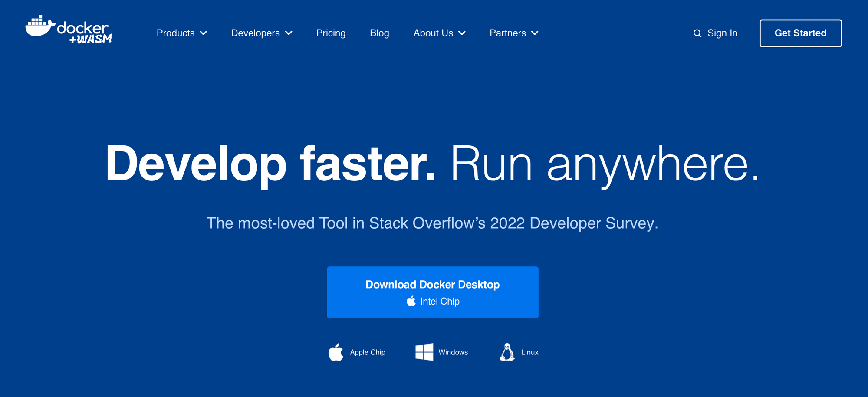868x397 pixels.
Task: Open the Blog page
Action: click(379, 33)
